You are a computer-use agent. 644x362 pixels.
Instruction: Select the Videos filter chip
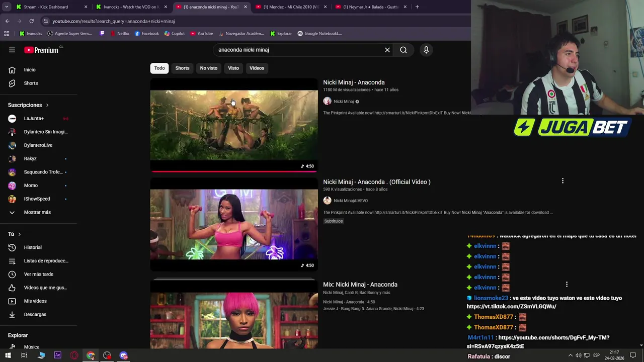point(257,68)
